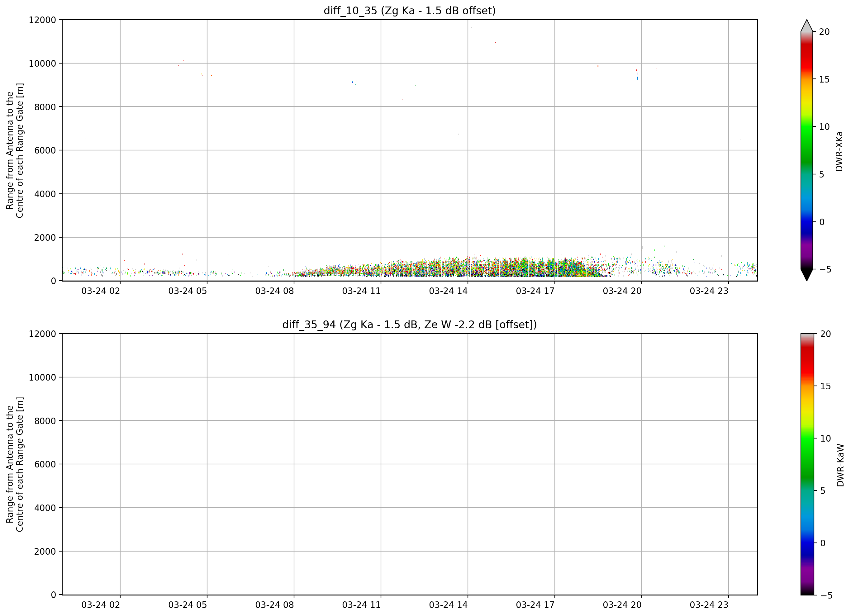
Task: Click the y-axis label of the diff_35_94 plot
Action: tap(15, 464)
